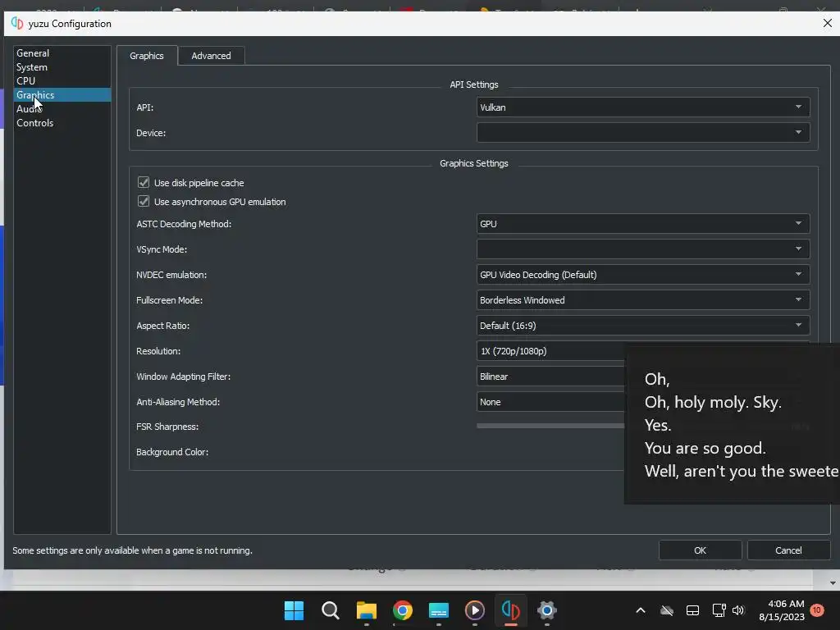Viewport: 840px width, 630px height.
Task: Click the background window scrollbar down arrow
Action: (x=832, y=583)
